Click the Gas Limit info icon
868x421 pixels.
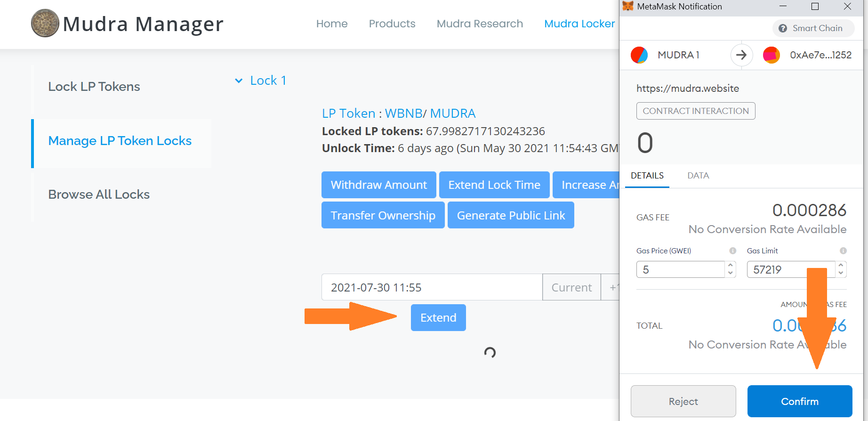pos(843,251)
